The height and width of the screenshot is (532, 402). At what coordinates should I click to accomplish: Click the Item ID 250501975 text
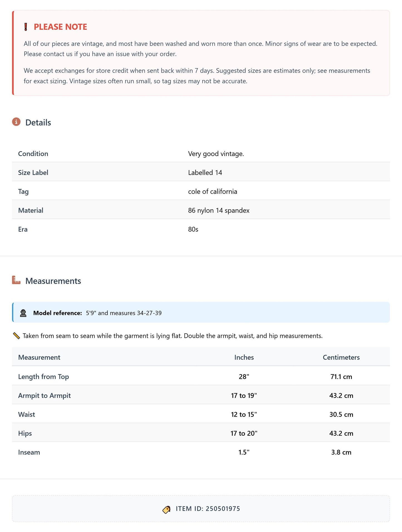click(208, 509)
